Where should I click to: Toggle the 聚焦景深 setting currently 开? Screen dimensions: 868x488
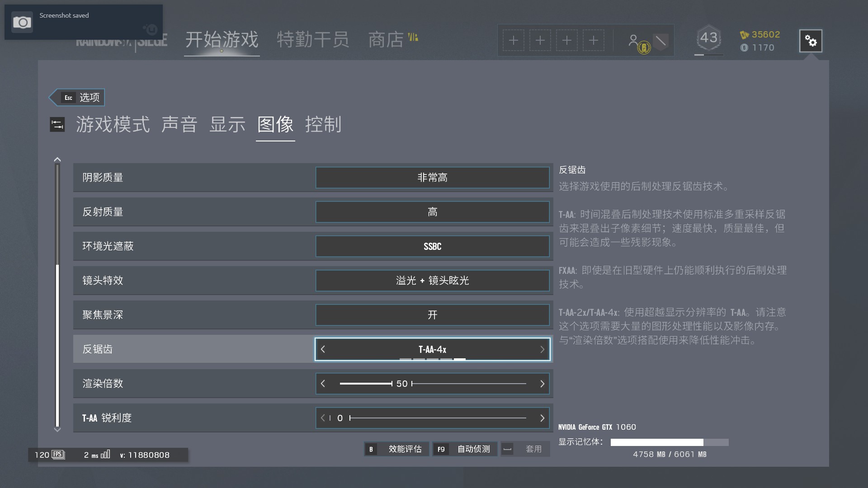(x=432, y=315)
